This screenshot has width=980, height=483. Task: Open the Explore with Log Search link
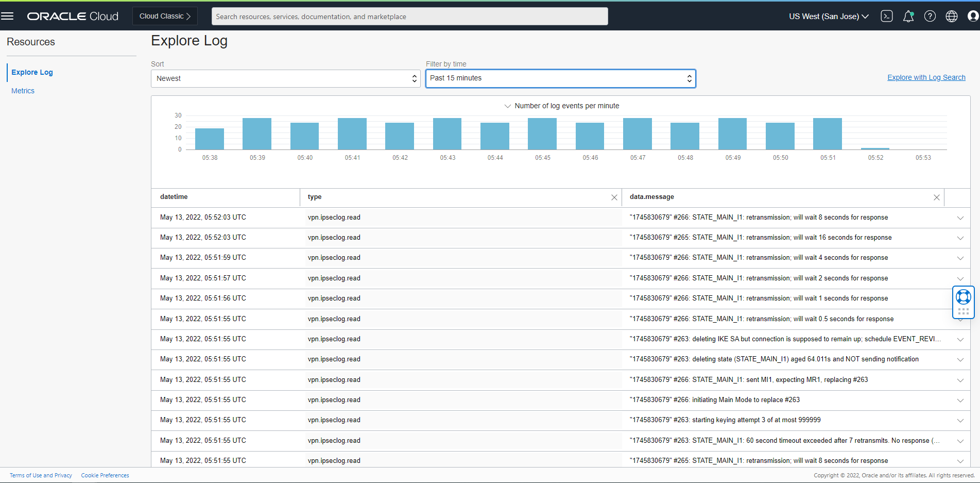(926, 77)
